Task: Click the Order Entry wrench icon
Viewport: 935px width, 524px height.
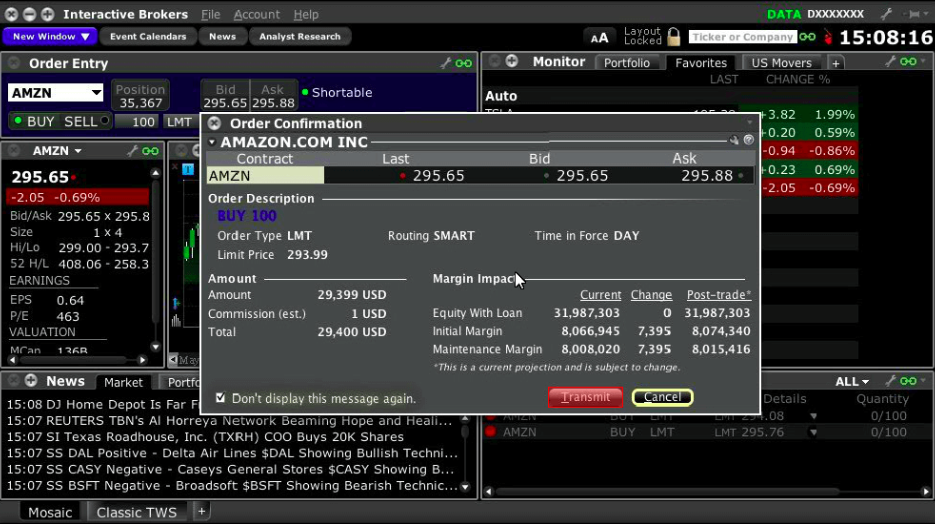Action: 445,63
